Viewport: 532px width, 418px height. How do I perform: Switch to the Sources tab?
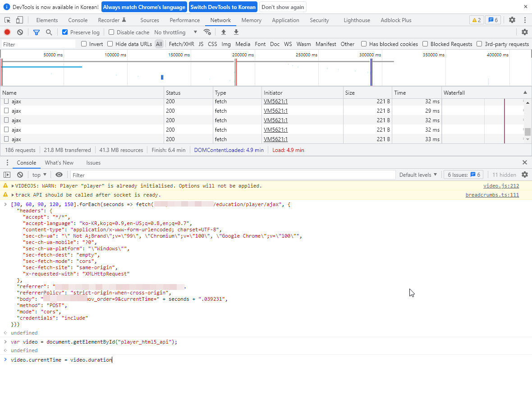tap(150, 20)
